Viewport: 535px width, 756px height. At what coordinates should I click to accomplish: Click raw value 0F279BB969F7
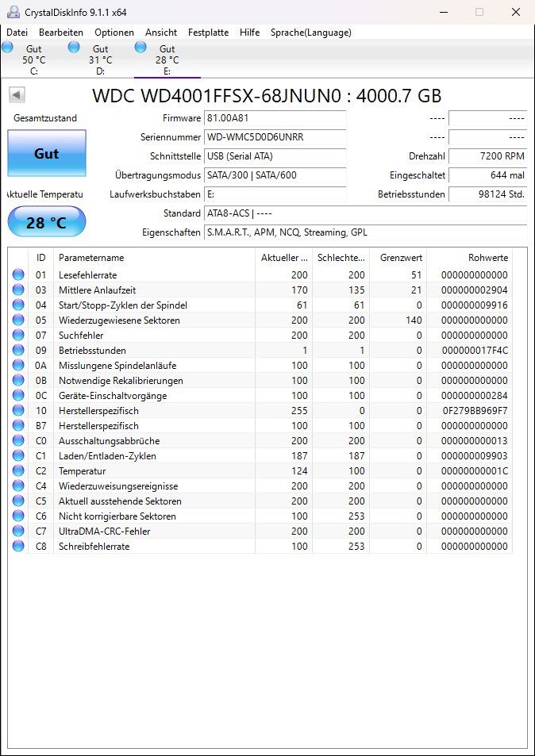475,411
